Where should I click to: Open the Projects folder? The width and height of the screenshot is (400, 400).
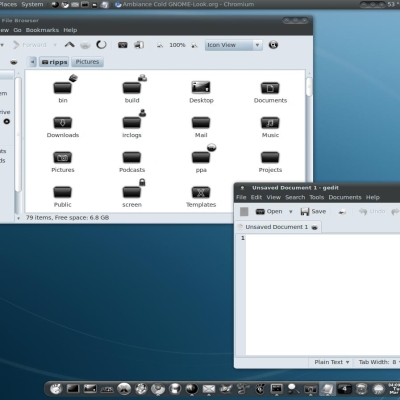tap(270, 162)
